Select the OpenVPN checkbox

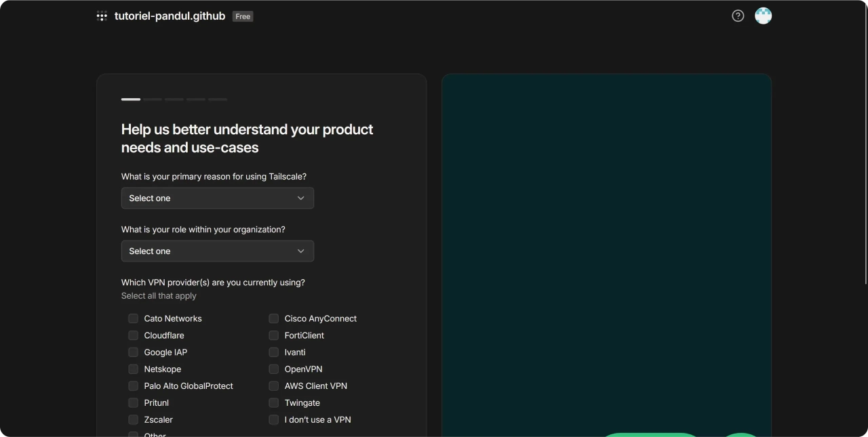(273, 369)
